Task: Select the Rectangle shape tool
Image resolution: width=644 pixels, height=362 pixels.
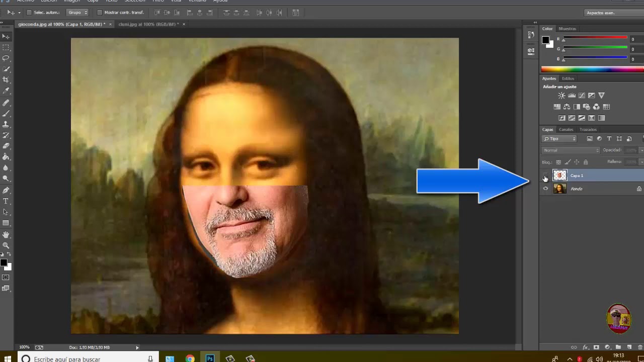Action: point(6,223)
